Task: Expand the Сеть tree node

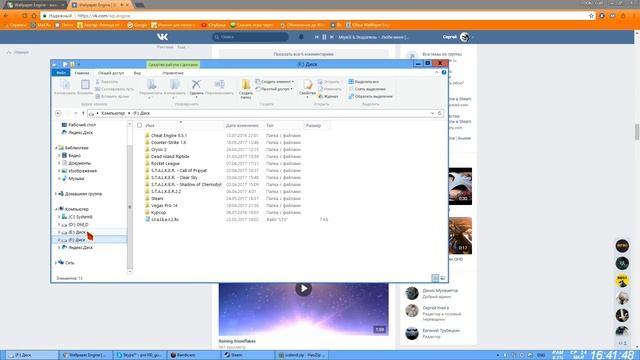Action: 56,263
